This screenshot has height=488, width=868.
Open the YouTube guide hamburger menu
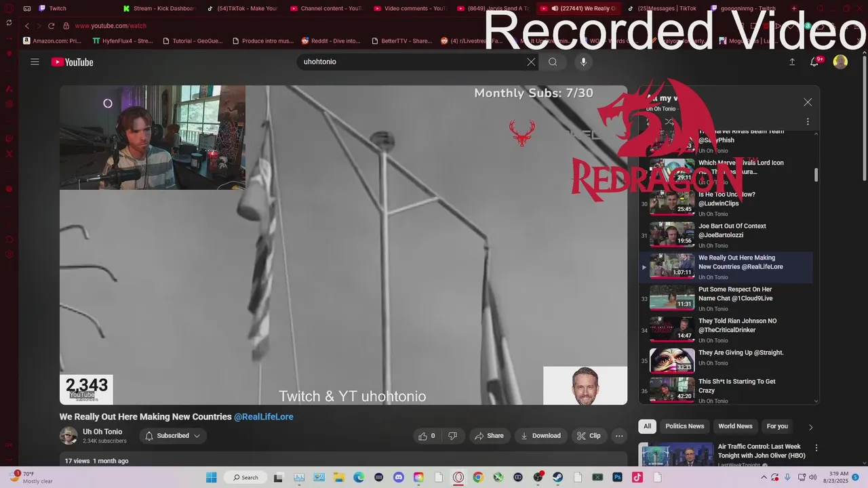pyautogui.click(x=35, y=62)
